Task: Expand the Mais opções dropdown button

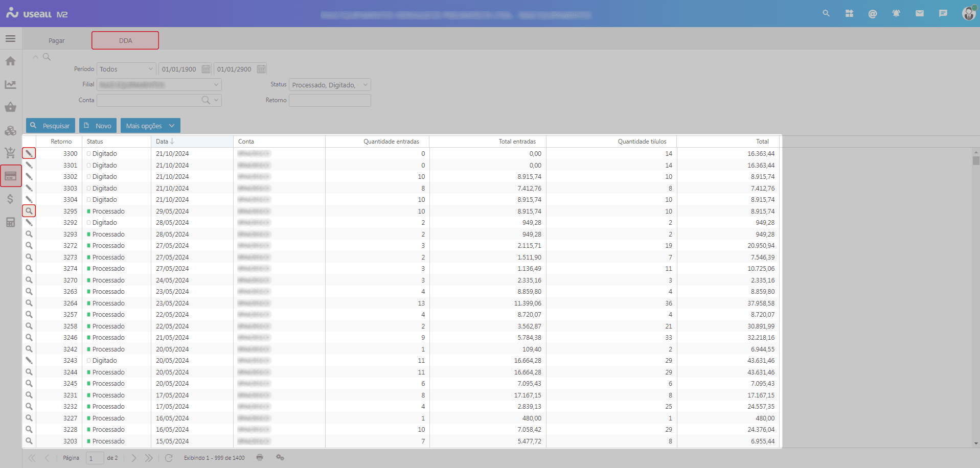Action: click(172, 126)
